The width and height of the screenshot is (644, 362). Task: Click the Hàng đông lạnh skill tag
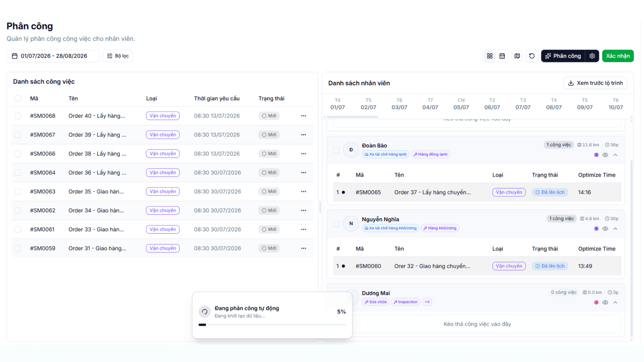(x=430, y=155)
